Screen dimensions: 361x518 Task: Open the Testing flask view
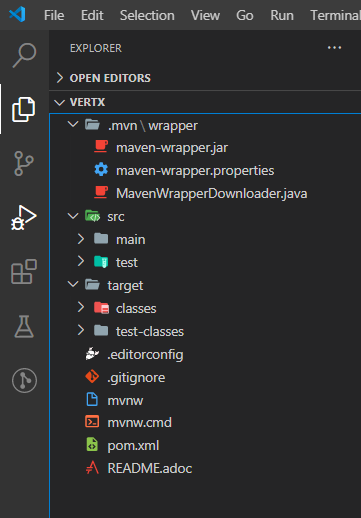[x=24, y=326]
